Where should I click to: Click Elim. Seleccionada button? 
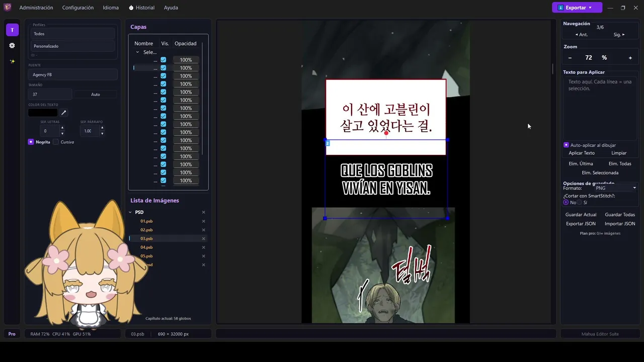tap(600, 172)
